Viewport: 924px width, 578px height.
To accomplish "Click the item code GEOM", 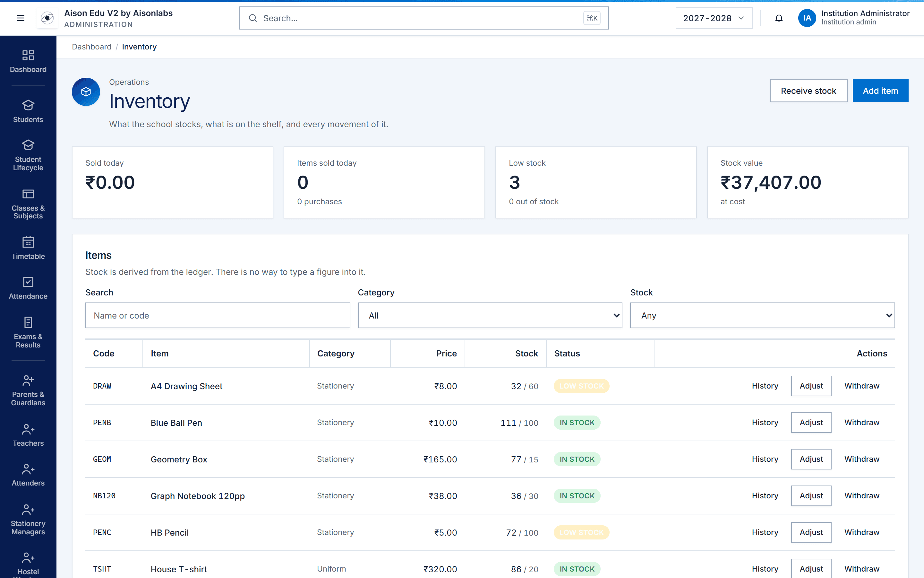I will tap(102, 459).
